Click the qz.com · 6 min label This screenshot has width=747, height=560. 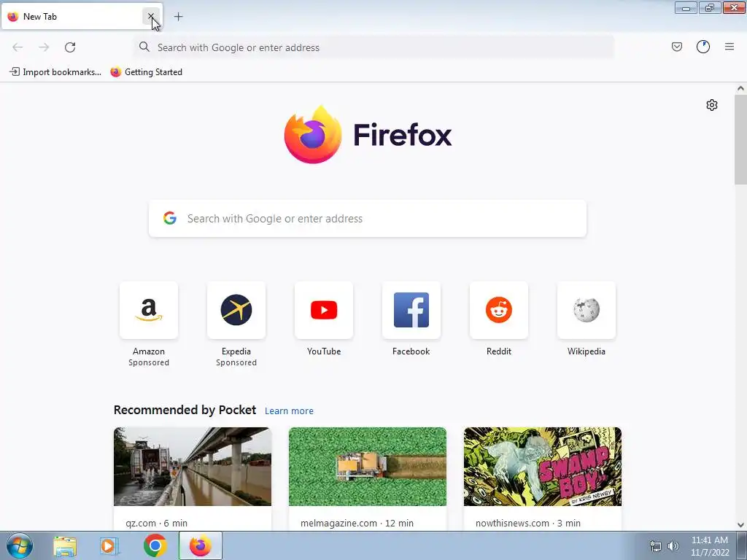pyautogui.click(x=156, y=523)
